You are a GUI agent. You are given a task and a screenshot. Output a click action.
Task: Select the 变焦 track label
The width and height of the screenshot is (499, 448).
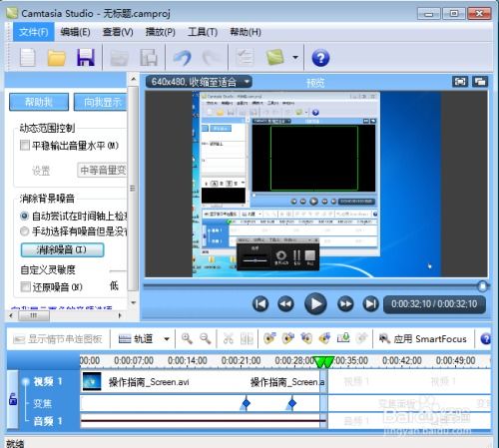pos(43,403)
